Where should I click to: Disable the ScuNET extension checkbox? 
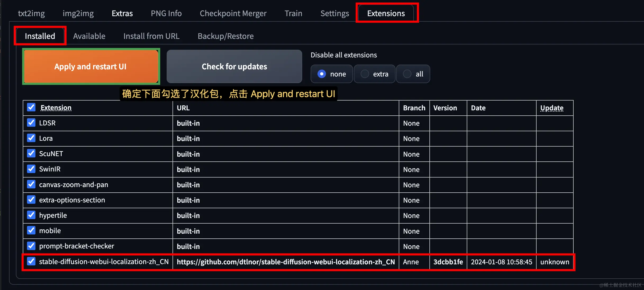coord(31,153)
